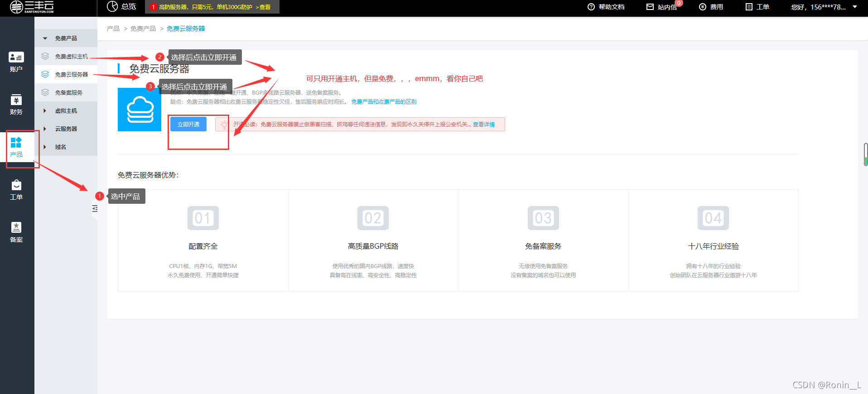Select 免费虚拟主机 in submenu
Viewport: 868px width, 394px height.
pos(72,56)
